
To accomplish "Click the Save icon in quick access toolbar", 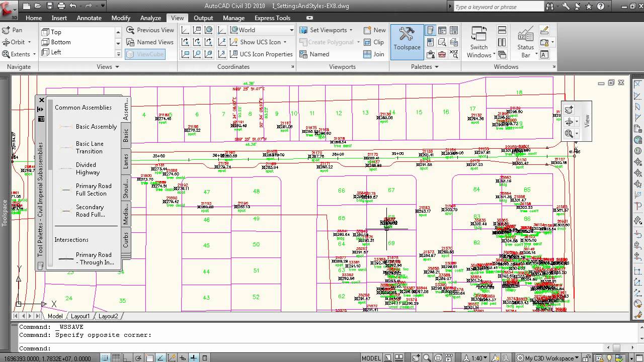I will (50, 6).
